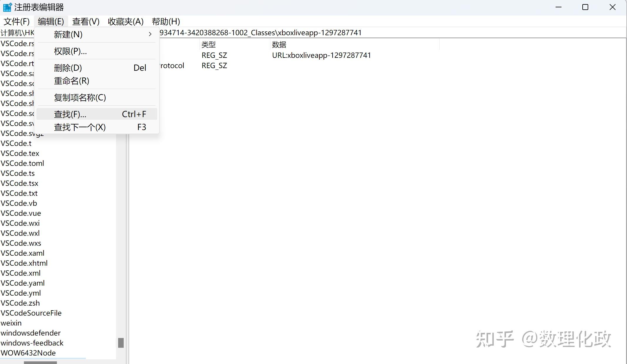
Task: Open the 查看(V) menu
Action: click(86, 21)
